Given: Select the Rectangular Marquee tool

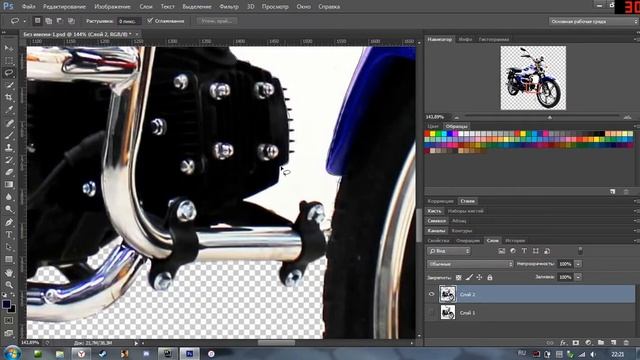Looking at the screenshot, I should click(x=9, y=60).
